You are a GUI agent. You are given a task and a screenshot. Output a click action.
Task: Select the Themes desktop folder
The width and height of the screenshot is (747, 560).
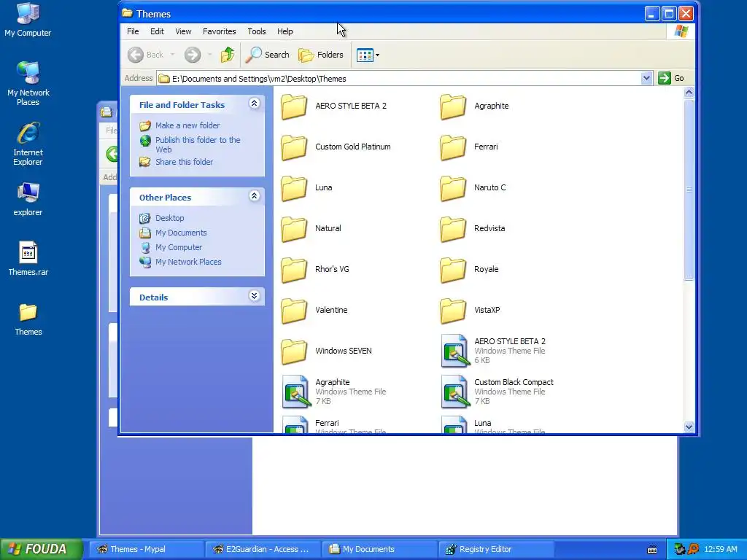pos(28,319)
